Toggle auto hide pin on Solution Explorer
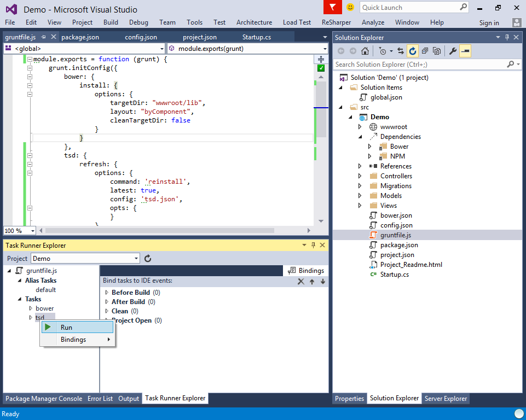Viewport: 526px width, 420px height. click(x=507, y=37)
